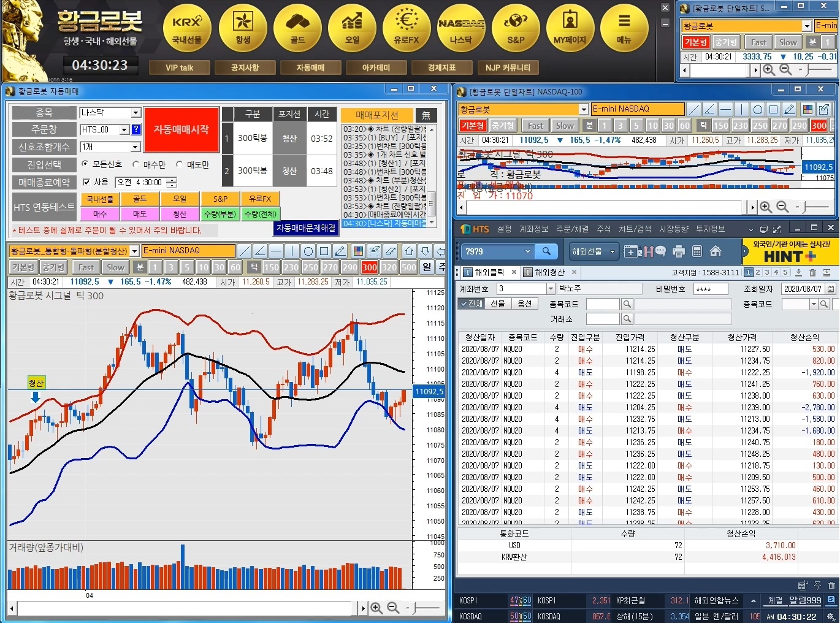840x623 pixels.
Task: Open the KRX 국내선물 gold button
Action: click(x=187, y=28)
